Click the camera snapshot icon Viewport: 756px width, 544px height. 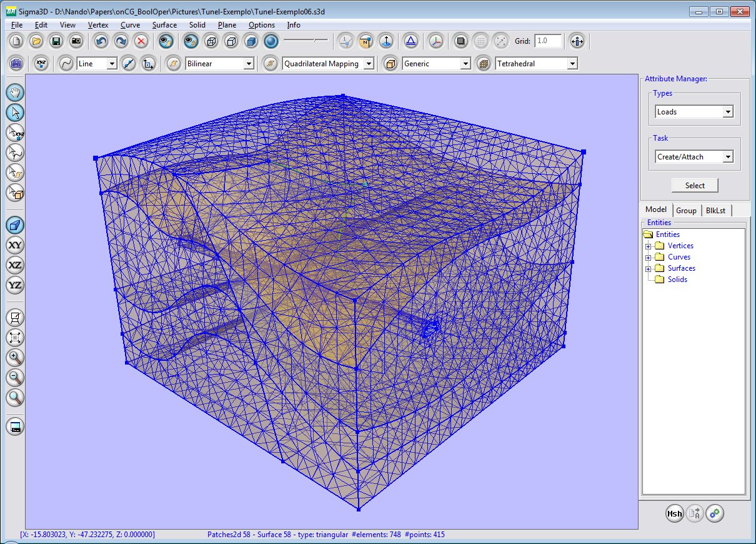pos(76,41)
